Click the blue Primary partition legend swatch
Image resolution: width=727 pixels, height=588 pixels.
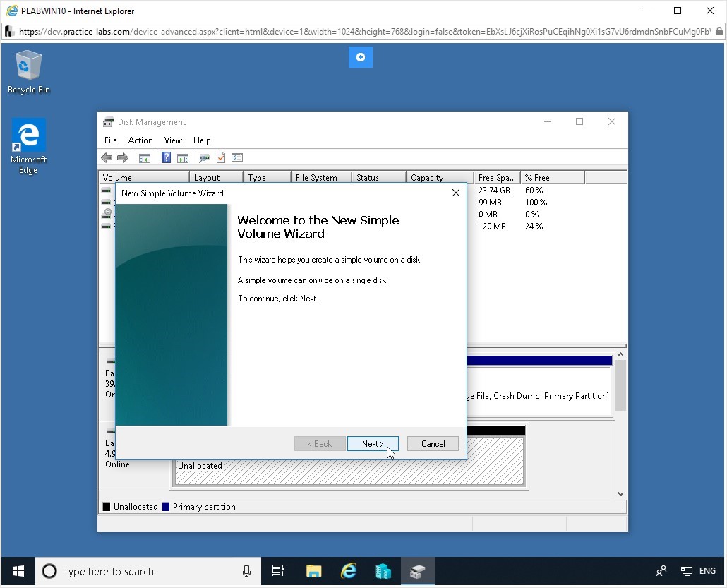(166, 507)
